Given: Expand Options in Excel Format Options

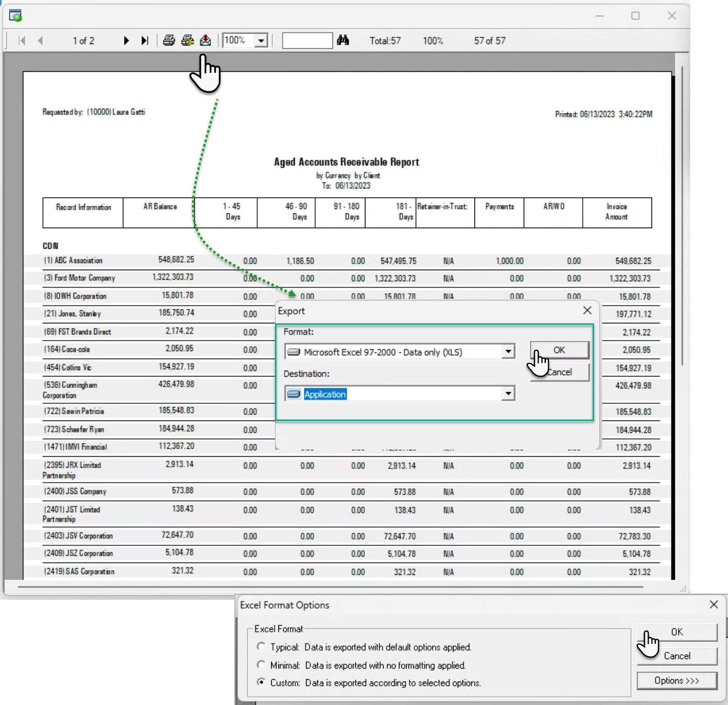Looking at the screenshot, I should point(677,681).
